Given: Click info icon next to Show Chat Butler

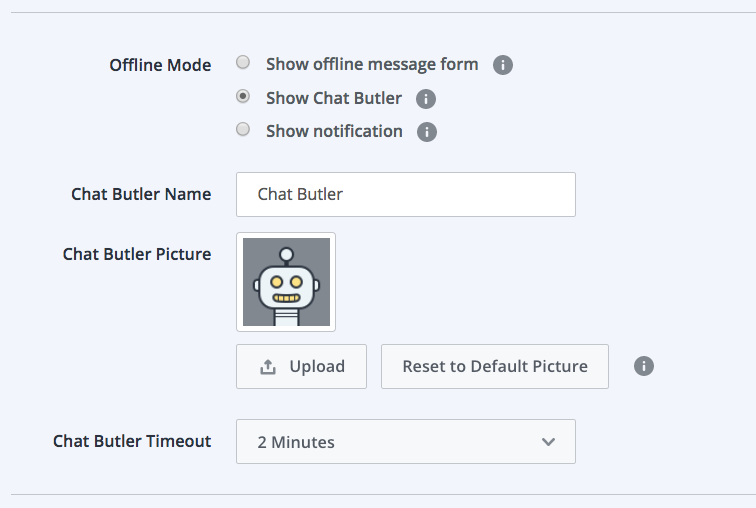Looking at the screenshot, I should 426,99.
